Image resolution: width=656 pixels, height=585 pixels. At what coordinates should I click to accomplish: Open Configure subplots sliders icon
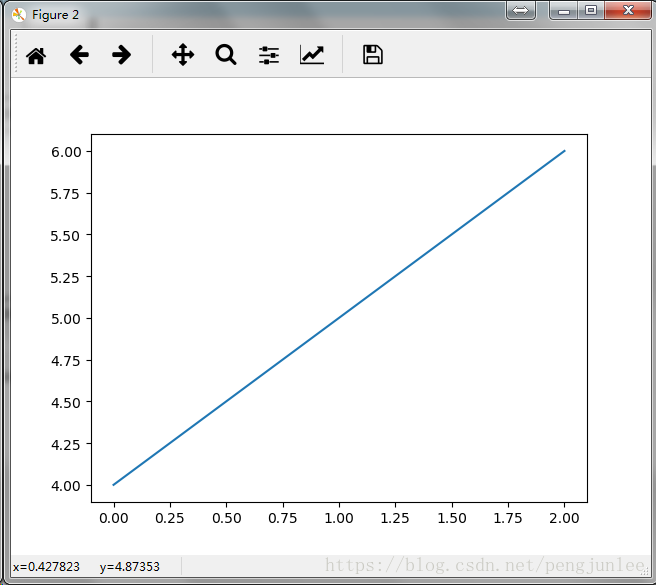[269, 55]
